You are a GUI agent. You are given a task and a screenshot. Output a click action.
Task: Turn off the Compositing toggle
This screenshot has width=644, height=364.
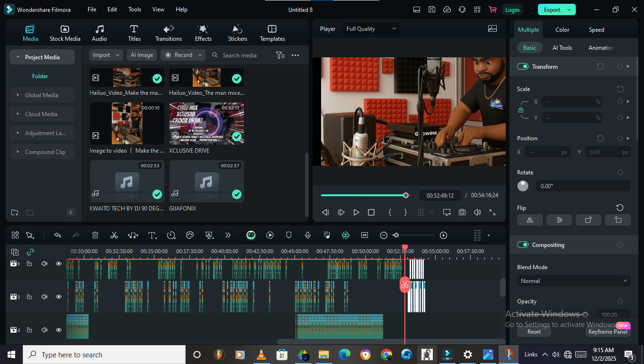[x=523, y=245]
